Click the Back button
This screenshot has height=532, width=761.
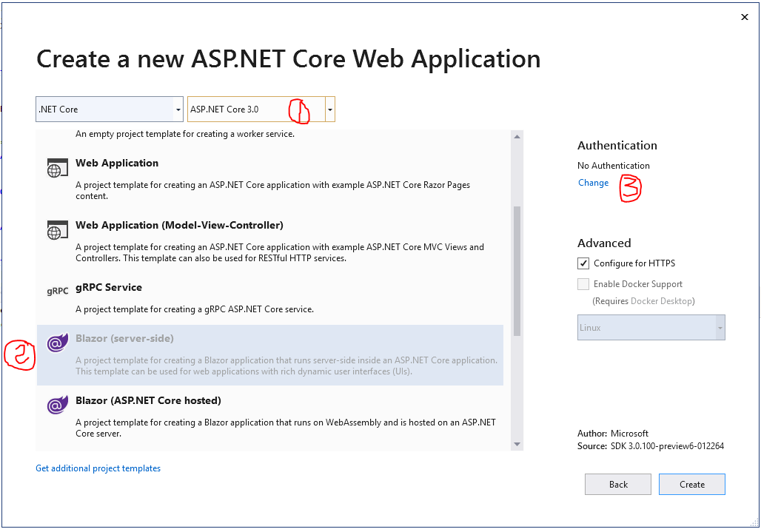point(618,485)
